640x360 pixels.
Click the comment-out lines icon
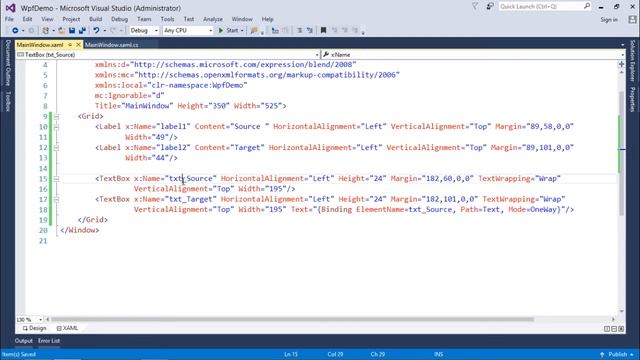(299, 31)
